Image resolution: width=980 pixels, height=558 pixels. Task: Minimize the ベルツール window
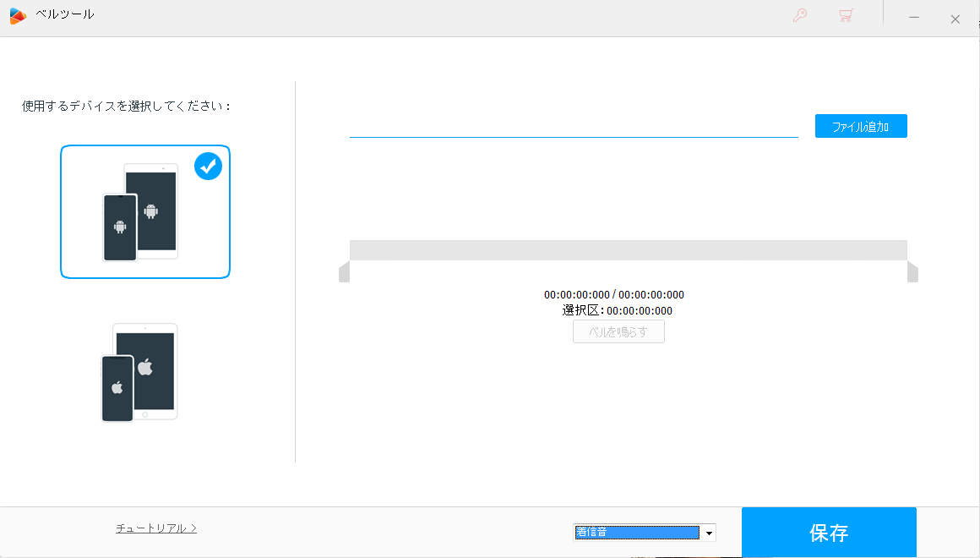click(x=914, y=18)
